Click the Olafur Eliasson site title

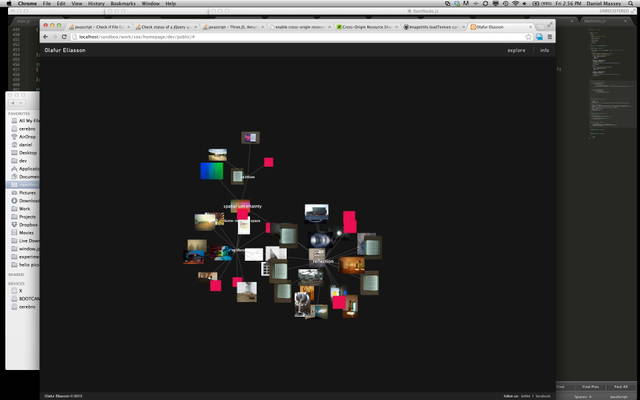65,50
